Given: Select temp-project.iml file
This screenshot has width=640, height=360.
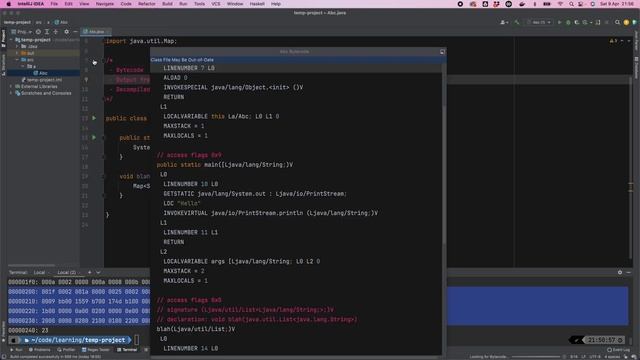Looking at the screenshot, I should point(42,80).
